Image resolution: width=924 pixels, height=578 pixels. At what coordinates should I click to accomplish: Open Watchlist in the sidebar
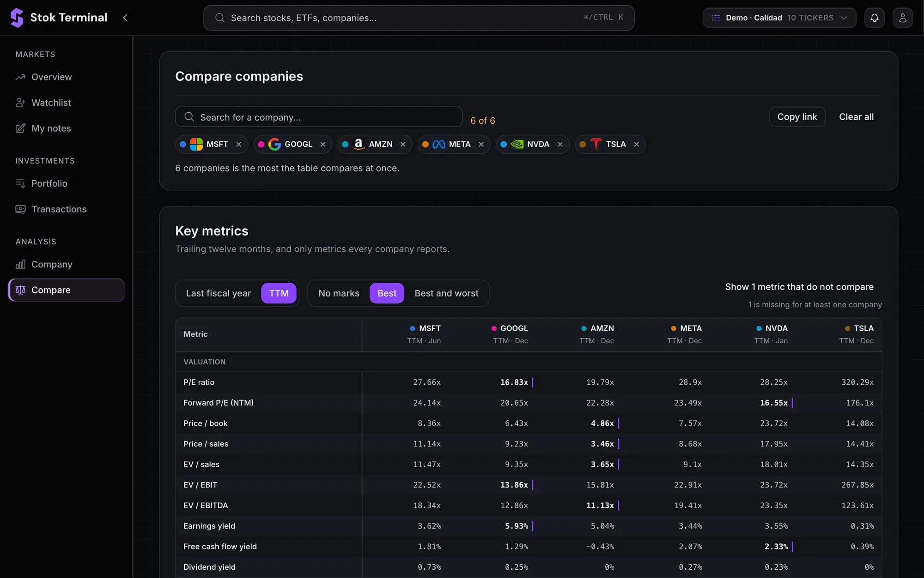coord(66,103)
